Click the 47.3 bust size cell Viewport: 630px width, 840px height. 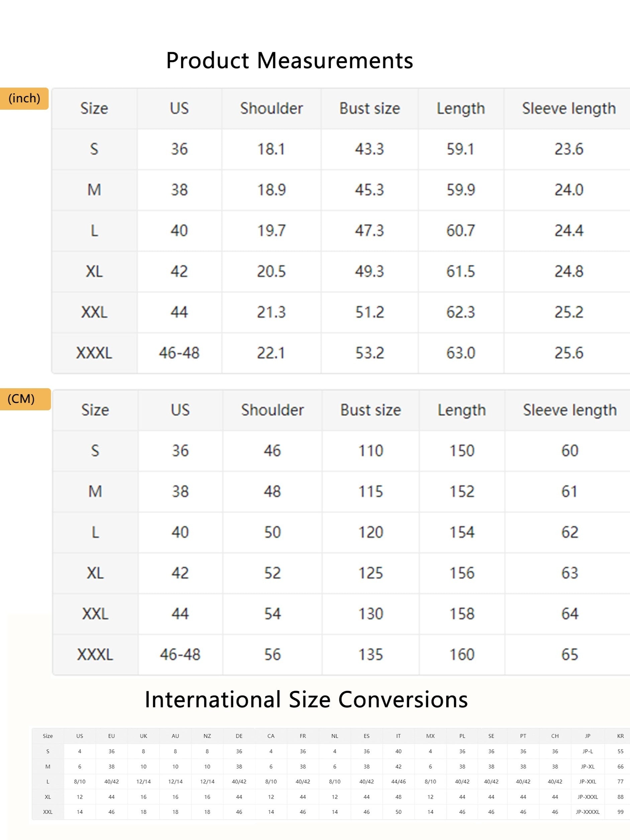click(x=370, y=231)
